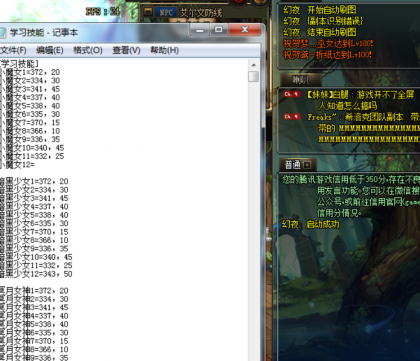420x361 pixels.
Task: Click the orange round icon at top edge
Action: click(261, 2)
